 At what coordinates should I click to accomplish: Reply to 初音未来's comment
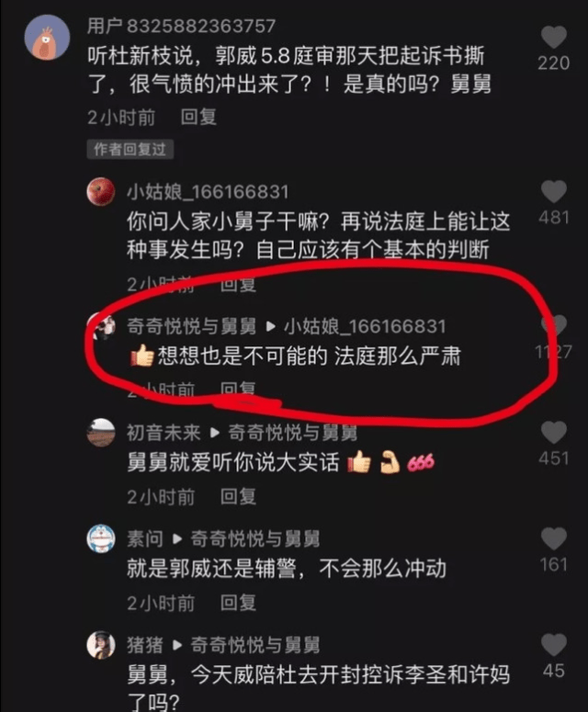pos(238,497)
